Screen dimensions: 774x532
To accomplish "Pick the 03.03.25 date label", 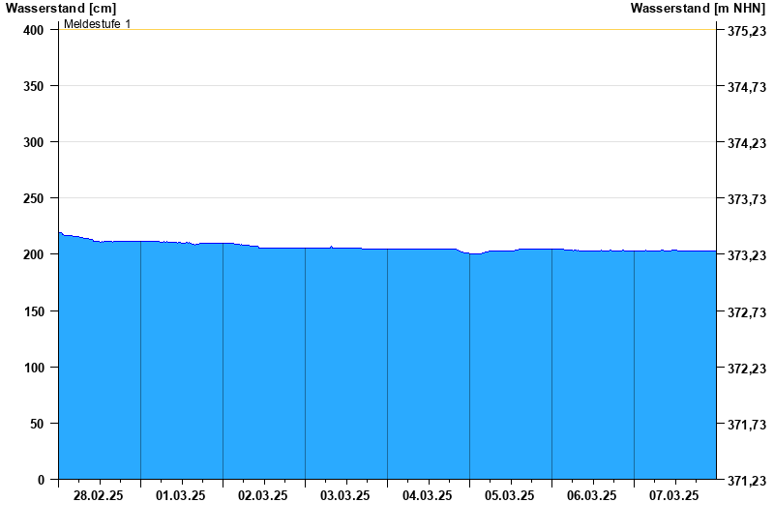I will 345,495.
